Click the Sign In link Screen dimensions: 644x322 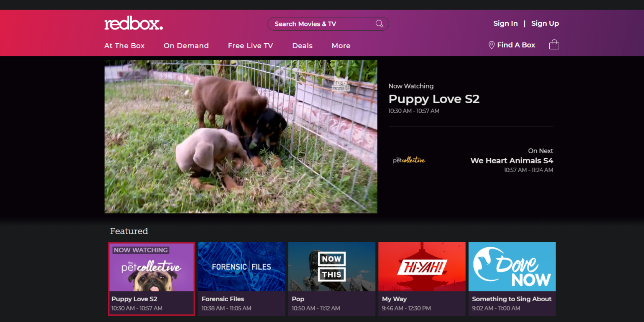click(505, 23)
